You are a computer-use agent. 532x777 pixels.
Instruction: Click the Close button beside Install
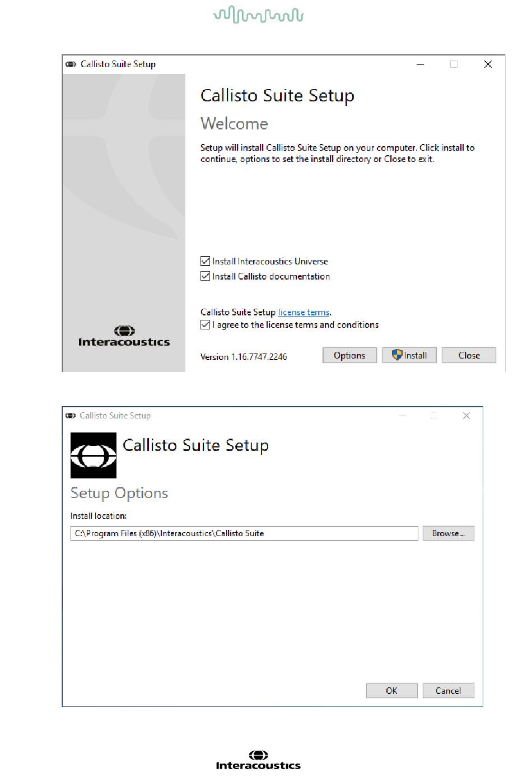tap(469, 355)
